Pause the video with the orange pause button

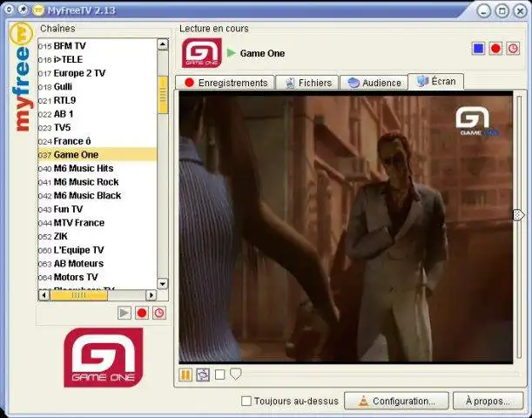point(185,375)
